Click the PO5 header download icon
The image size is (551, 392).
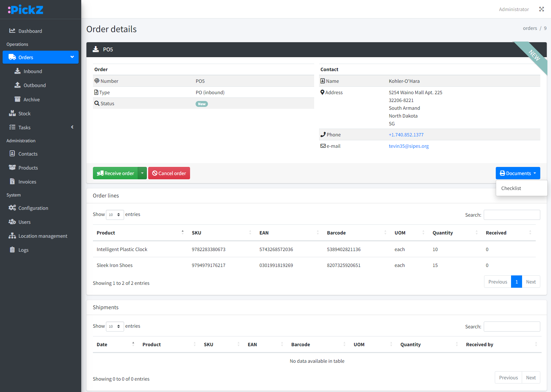pos(96,49)
